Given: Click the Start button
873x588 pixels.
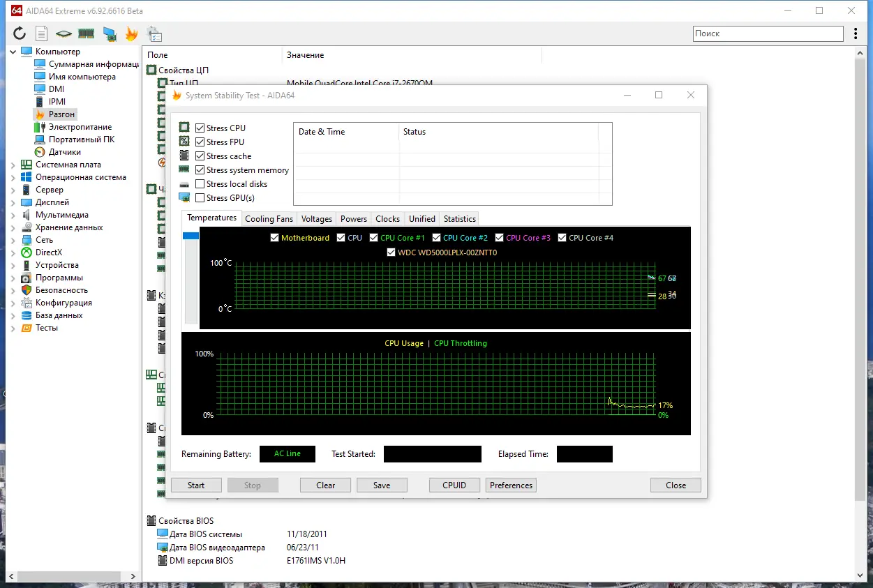Looking at the screenshot, I should pyautogui.click(x=196, y=485).
